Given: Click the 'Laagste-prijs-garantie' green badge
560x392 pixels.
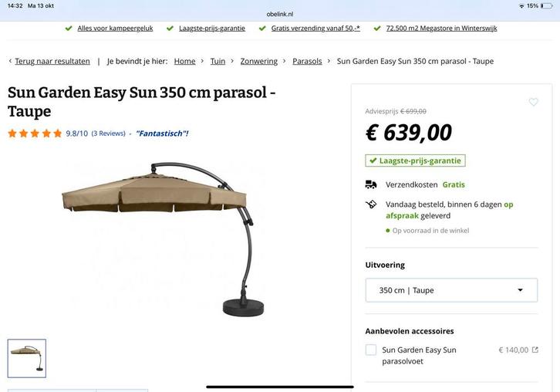Looking at the screenshot, I should (x=415, y=161).
